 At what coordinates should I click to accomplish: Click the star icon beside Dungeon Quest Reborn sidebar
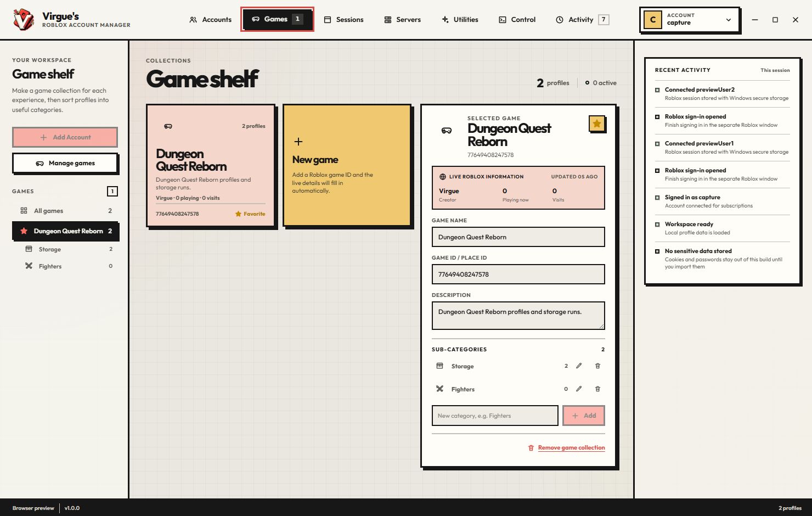pos(24,231)
